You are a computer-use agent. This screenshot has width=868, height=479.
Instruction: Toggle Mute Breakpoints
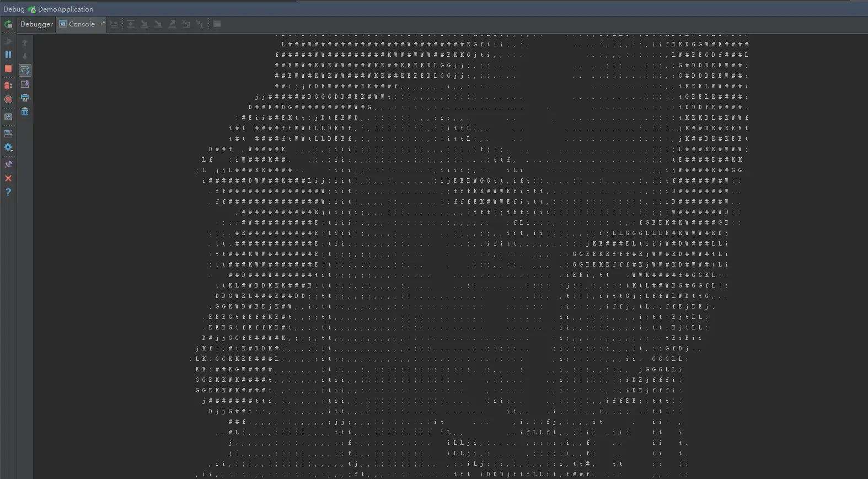tap(8, 99)
